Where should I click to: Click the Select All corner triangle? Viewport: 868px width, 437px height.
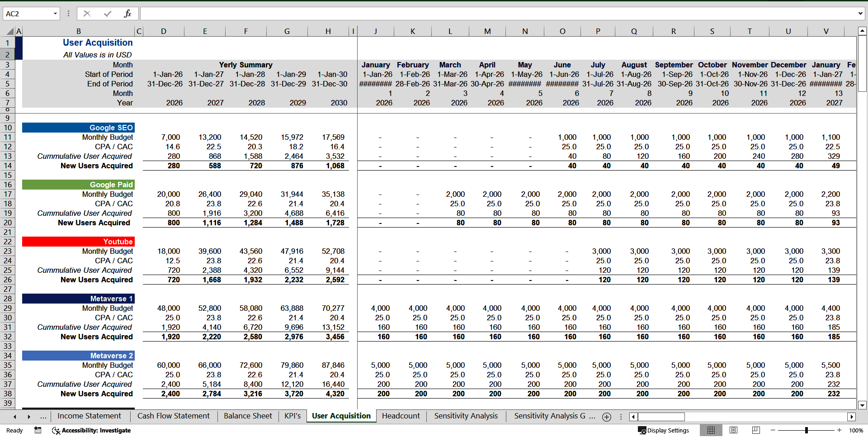coord(10,31)
